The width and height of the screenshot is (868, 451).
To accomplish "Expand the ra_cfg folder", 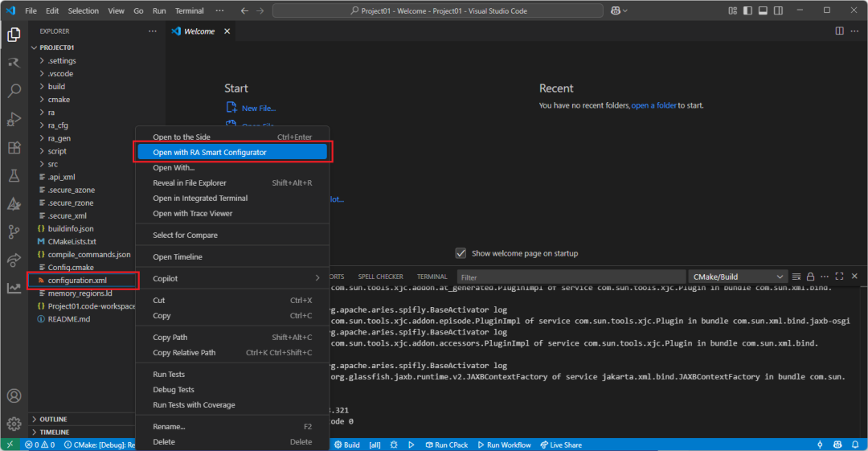I will coord(58,125).
